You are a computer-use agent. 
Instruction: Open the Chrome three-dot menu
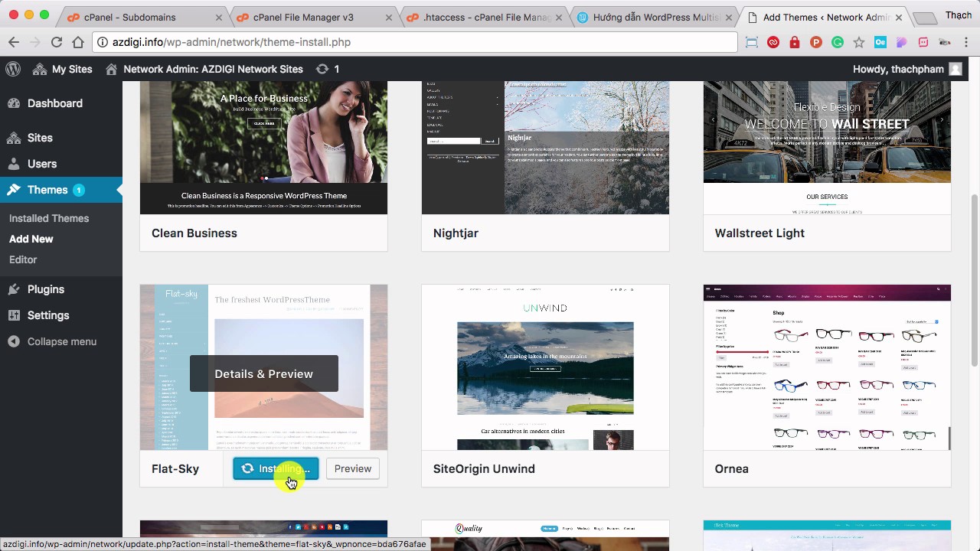click(x=966, y=42)
